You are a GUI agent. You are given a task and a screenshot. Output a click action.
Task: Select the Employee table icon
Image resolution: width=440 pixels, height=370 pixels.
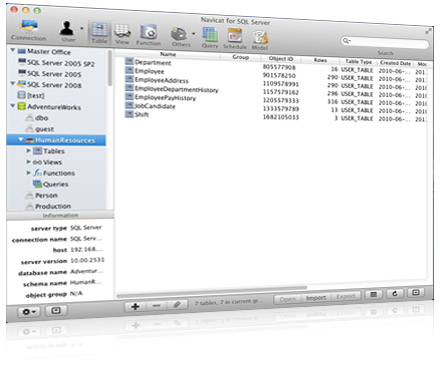[129, 70]
